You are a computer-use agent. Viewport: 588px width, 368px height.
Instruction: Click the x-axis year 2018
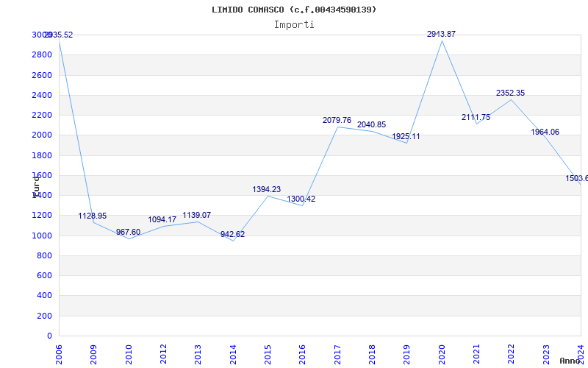tap(372, 355)
